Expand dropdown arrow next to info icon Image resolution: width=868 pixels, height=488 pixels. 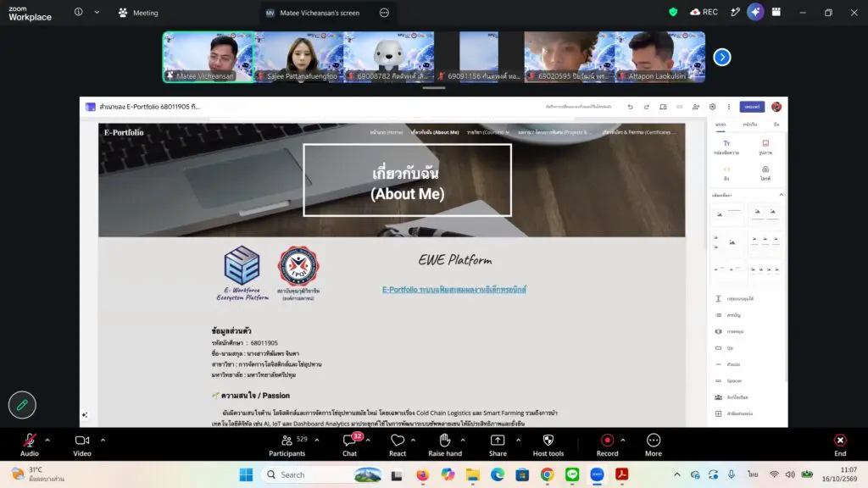97,12
